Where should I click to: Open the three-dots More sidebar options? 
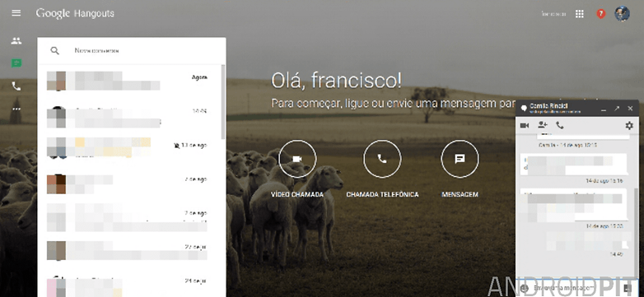[x=16, y=109]
